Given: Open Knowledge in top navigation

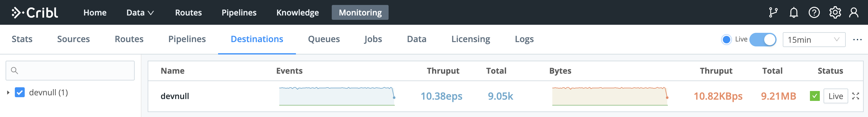Looking at the screenshot, I should [x=297, y=12].
